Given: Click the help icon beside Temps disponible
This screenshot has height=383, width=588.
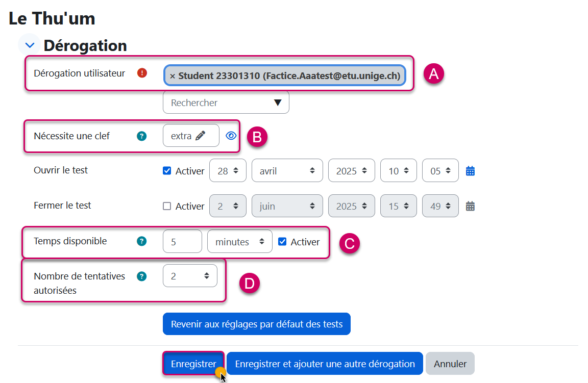Looking at the screenshot, I should [142, 241].
